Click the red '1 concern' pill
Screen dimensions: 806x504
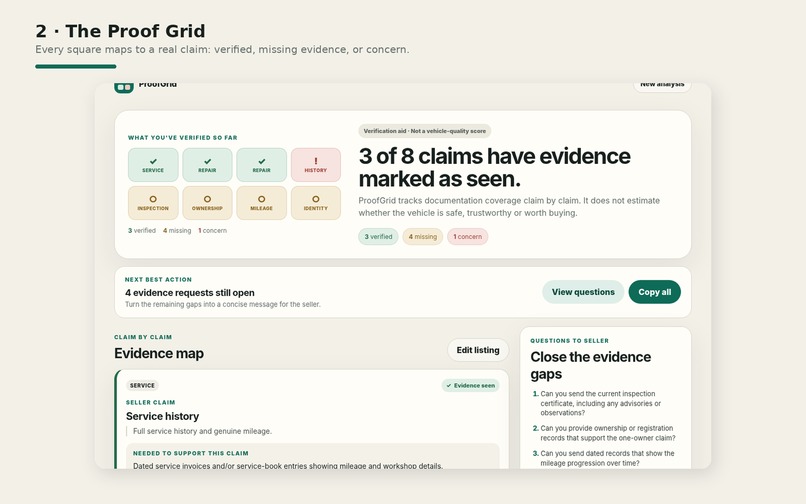pyautogui.click(x=468, y=237)
